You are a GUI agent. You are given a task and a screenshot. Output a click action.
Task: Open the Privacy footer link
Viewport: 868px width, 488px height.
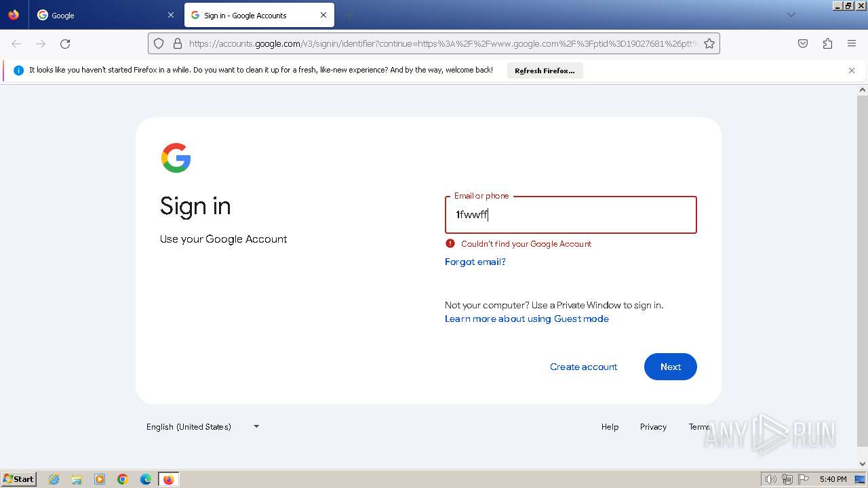(653, 426)
